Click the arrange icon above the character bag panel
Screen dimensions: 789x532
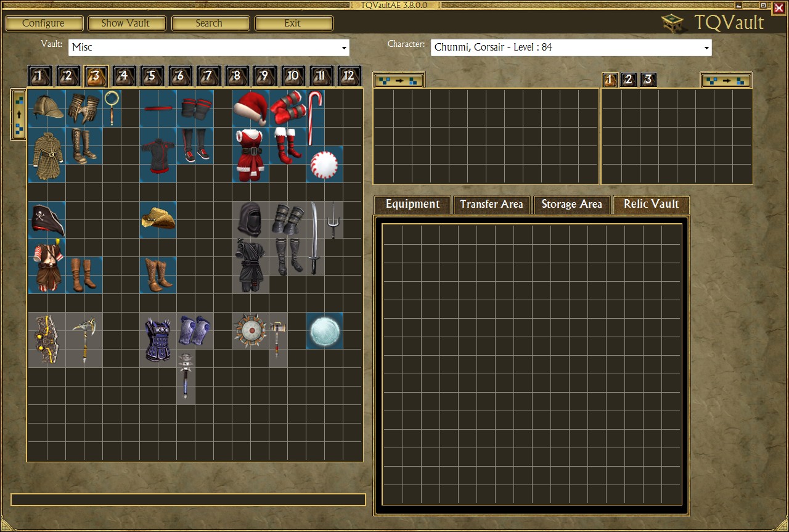tap(726, 80)
